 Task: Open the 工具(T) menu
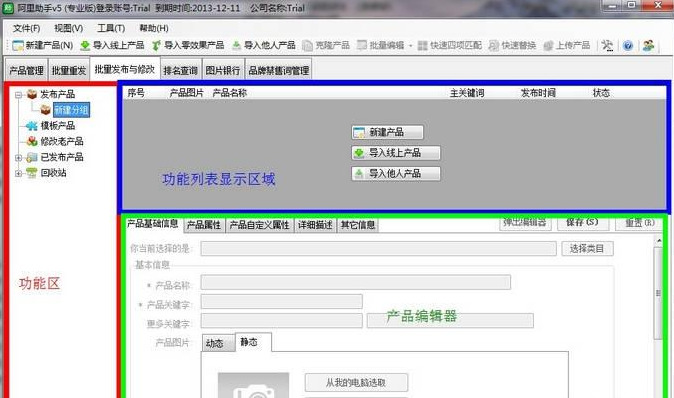[111, 28]
